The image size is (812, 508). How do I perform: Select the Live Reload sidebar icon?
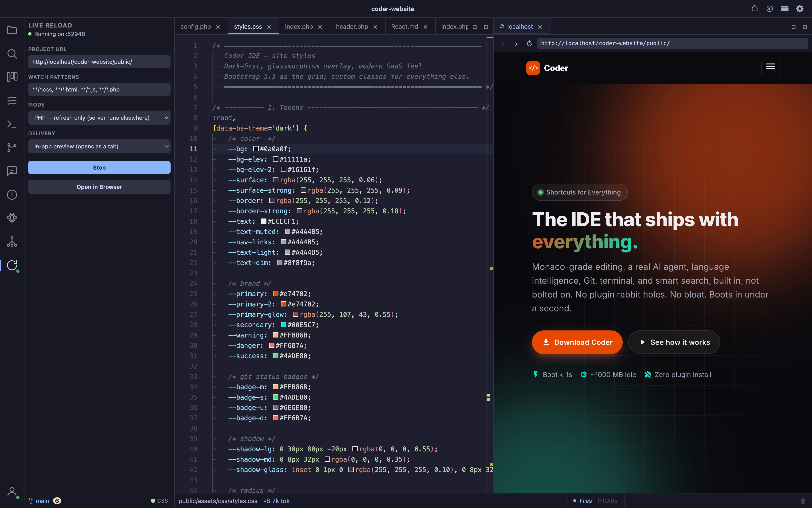[12, 265]
